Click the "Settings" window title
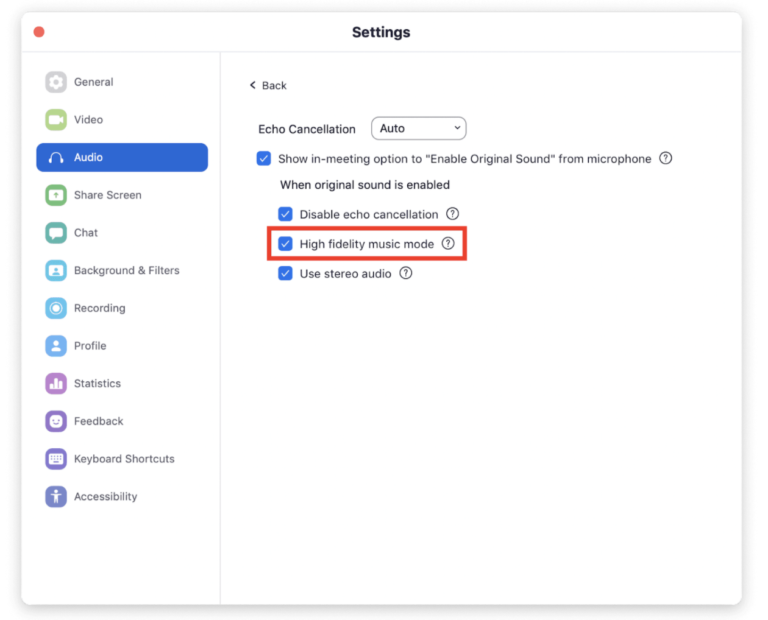The image size is (768, 620). click(381, 32)
